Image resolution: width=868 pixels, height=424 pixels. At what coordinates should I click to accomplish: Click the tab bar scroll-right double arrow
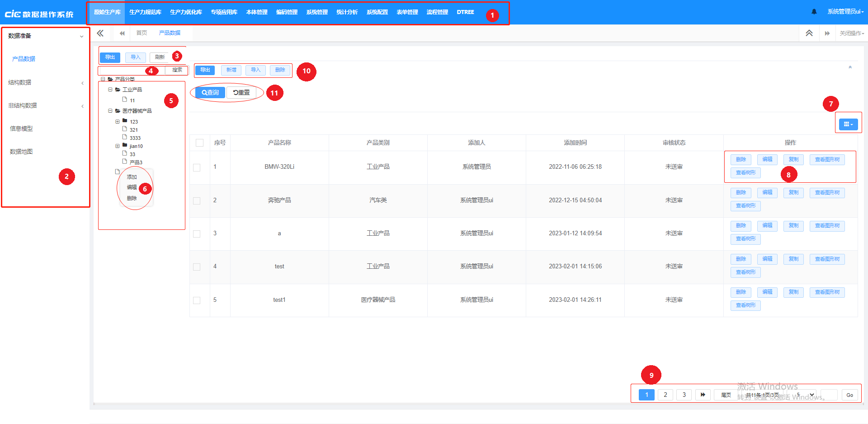coord(827,33)
